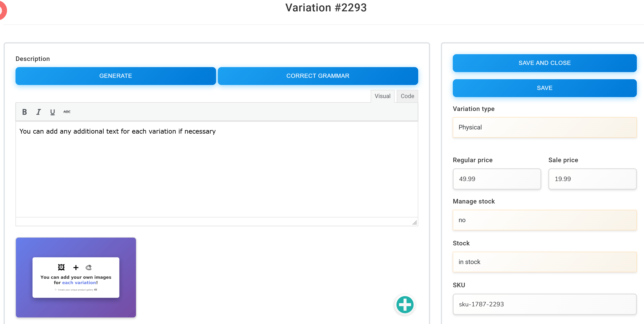Apply italic formatting to the description

tap(38, 112)
